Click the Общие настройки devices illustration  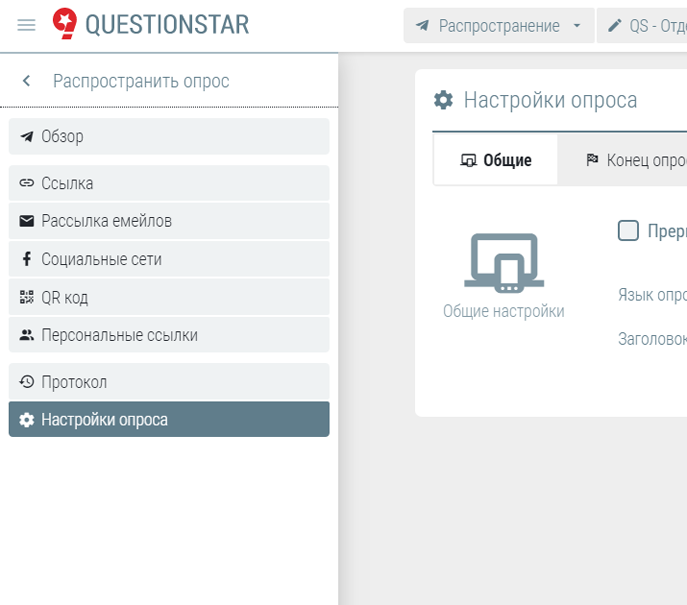(503, 261)
